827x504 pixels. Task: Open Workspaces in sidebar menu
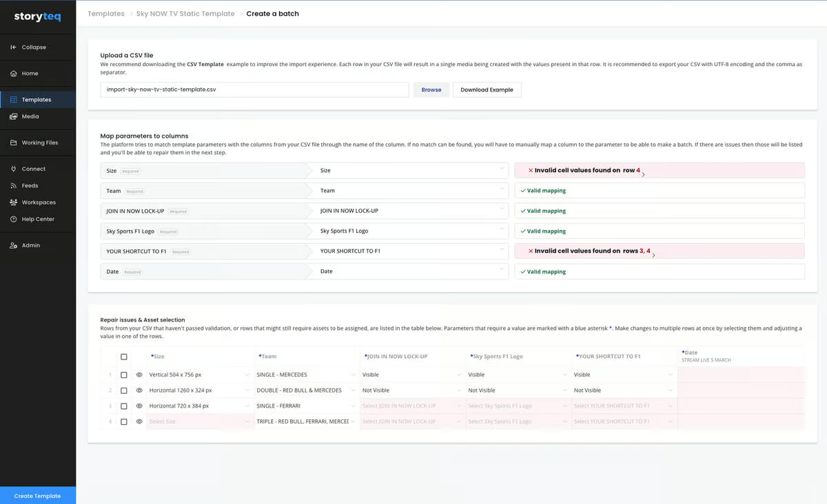[x=39, y=202]
